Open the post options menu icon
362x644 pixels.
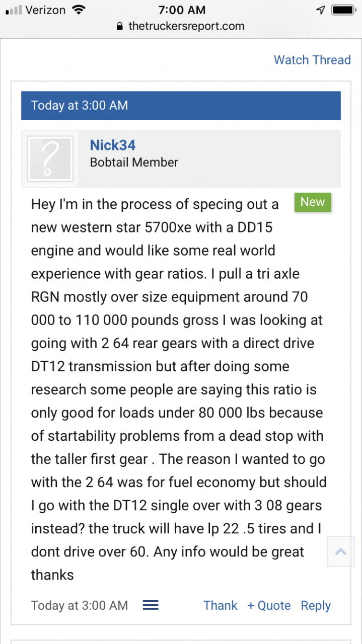pyautogui.click(x=151, y=605)
